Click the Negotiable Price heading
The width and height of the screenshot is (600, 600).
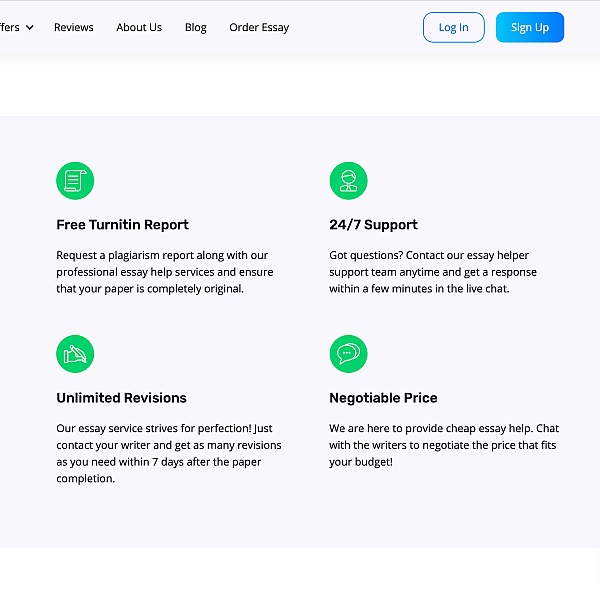click(383, 398)
